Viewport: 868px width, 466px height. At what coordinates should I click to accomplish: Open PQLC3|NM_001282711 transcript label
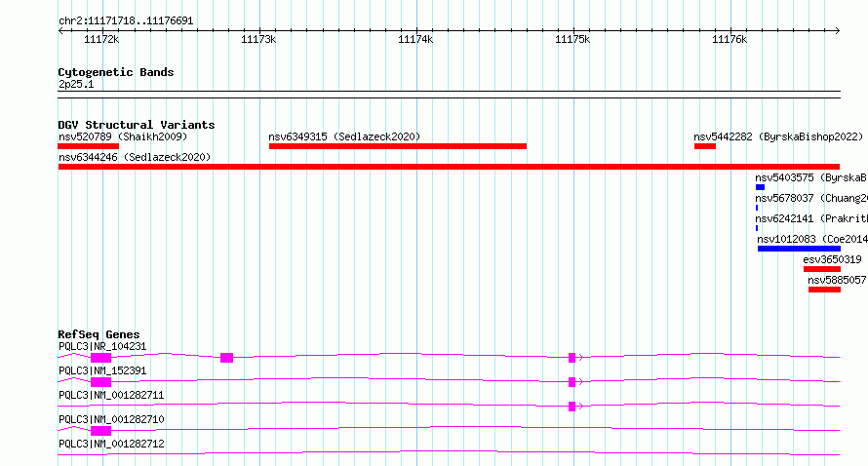click(x=111, y=395)
